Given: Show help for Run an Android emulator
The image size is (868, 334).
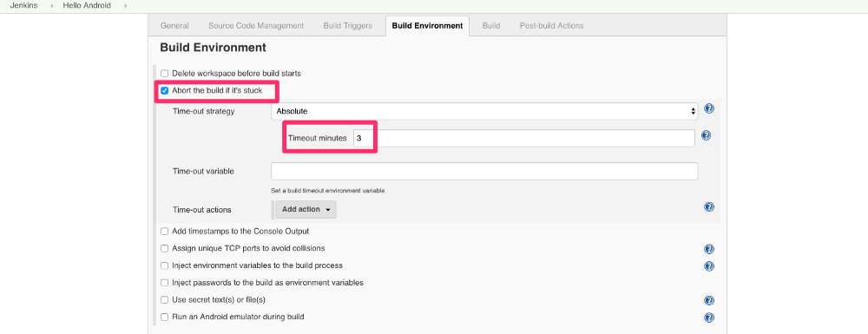Looking at the screenshot, I should click(708, 318).
